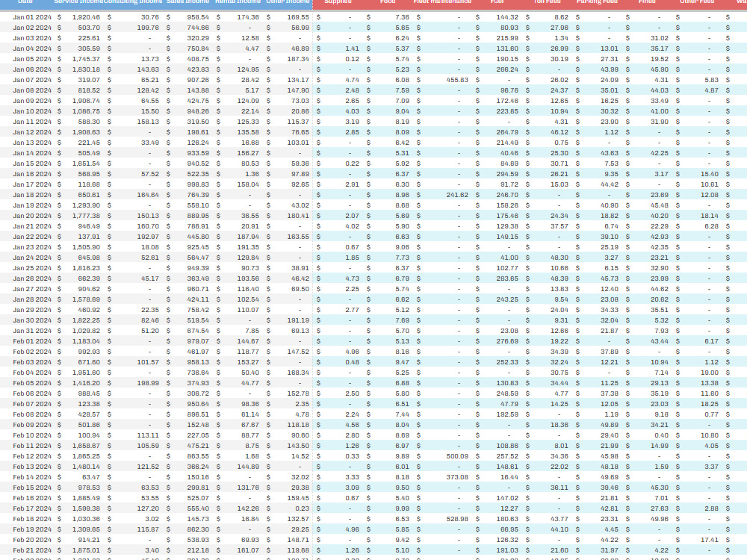Click the 252.33 cell in Feb 03 row

[x=507, y=363]
